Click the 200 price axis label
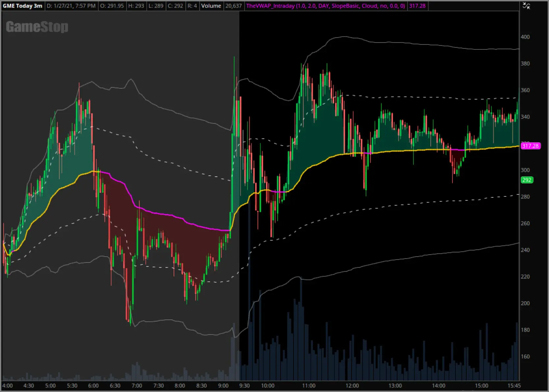This screenshot has width=549, height=392. pyautogui.click(x=525, y=303)
